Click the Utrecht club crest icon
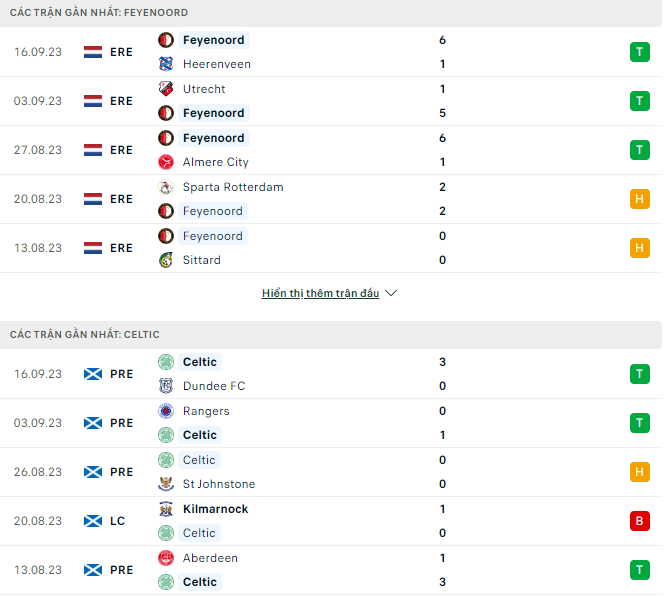666x598 pixels. (166, 89)
